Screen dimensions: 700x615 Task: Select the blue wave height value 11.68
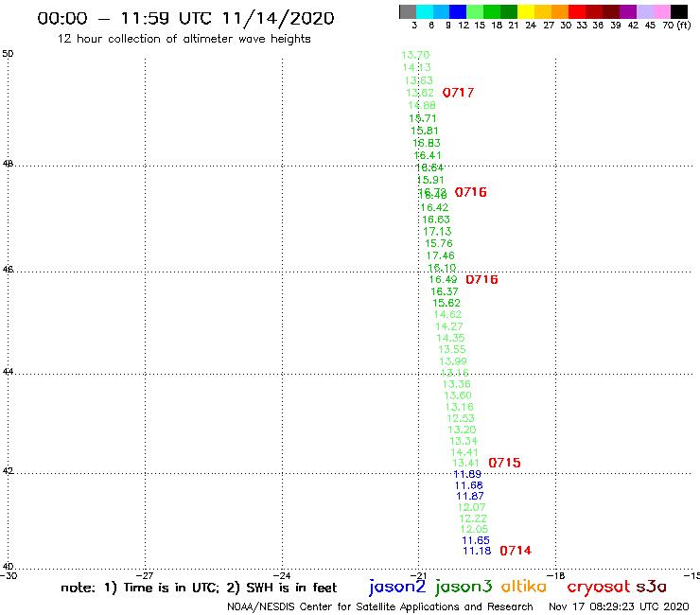click(469, 485)
